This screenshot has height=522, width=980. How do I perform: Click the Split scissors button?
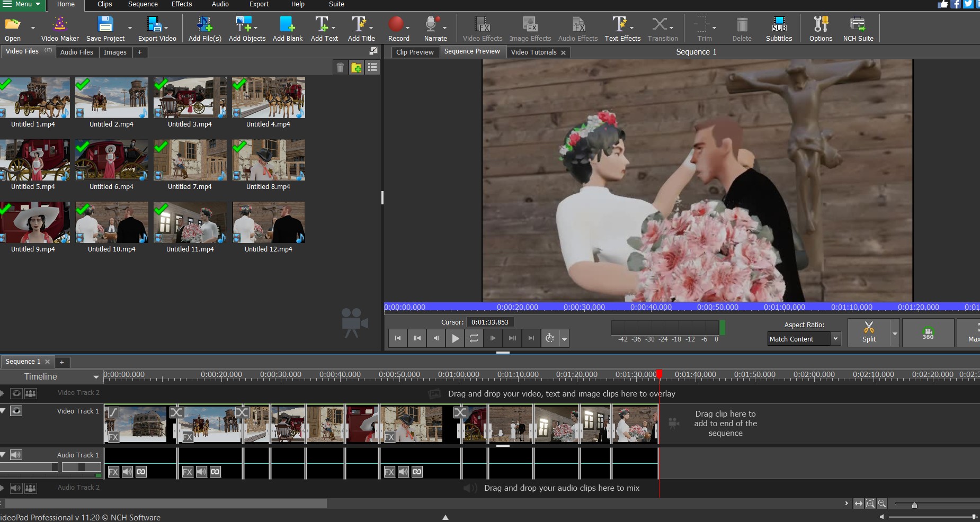pyautogui.click(x=869, y=332)
